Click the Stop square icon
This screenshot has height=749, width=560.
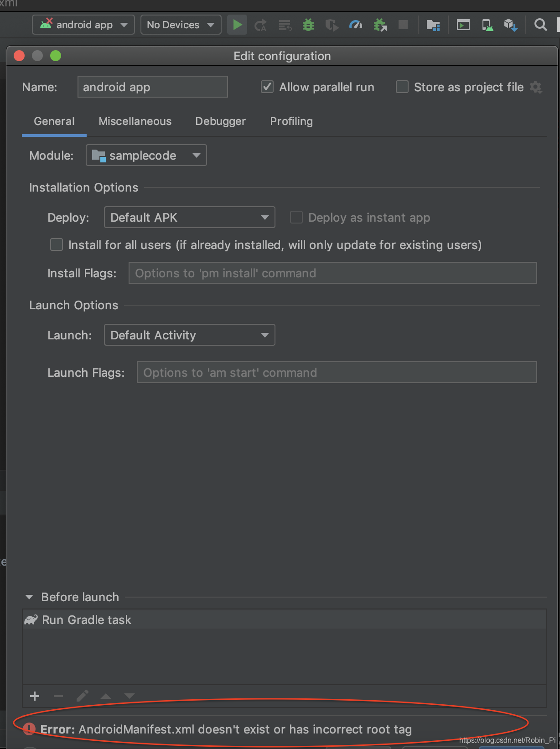pyautogui.click(x=403, y=25)
